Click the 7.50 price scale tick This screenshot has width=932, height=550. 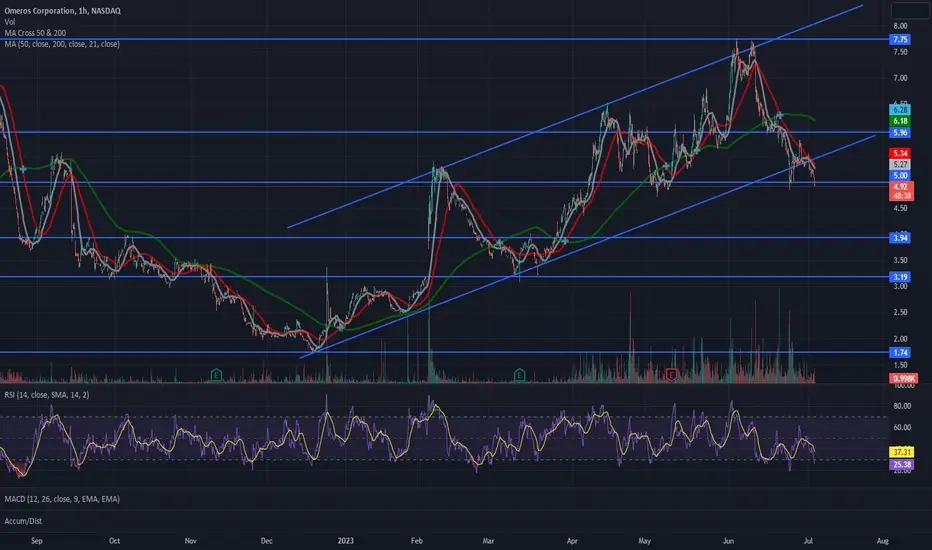click(900, 52)
